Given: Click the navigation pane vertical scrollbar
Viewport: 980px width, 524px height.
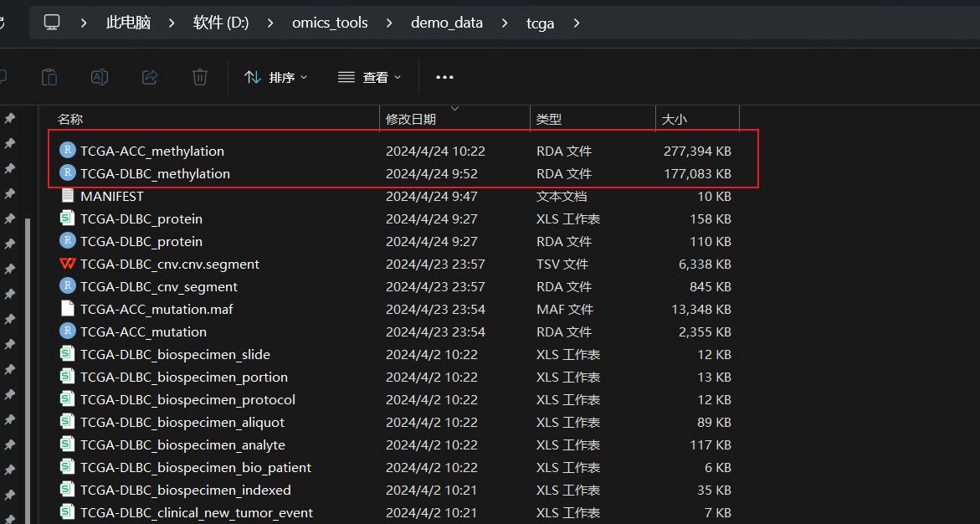Looking at the screenshot, I should 27,369.
